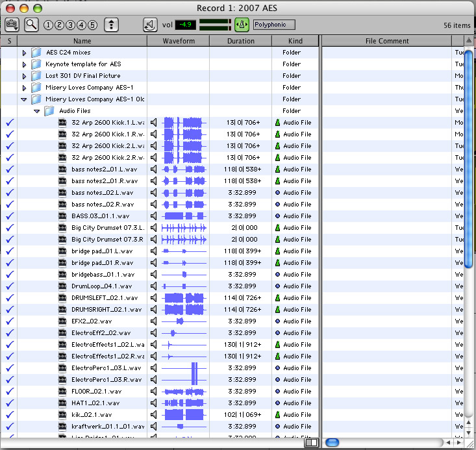The image size is (476, 450).
Task: Click the magnifying glass Find icon
Action: pos(31,25)
